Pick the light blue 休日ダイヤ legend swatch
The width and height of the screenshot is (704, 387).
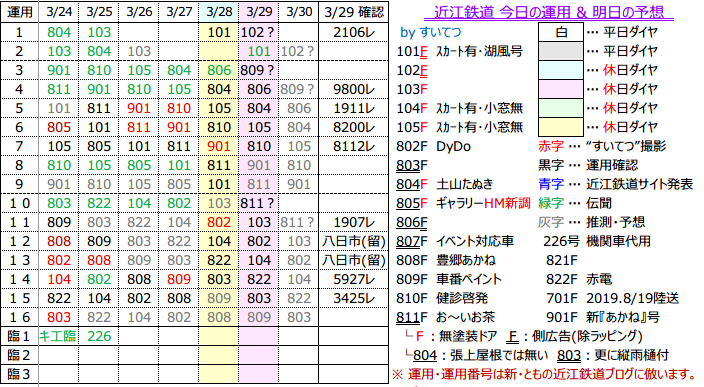click(561, 70)
